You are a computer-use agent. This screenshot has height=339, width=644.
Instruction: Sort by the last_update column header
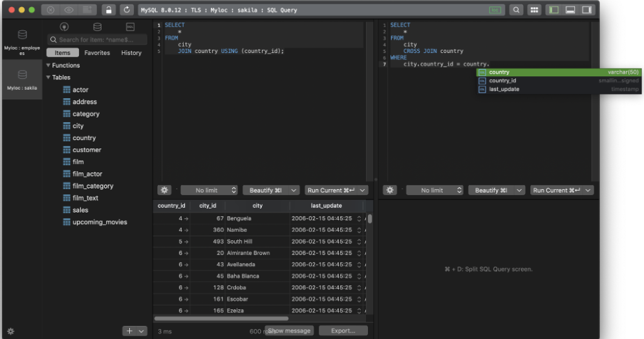click(x=326, y=206)
